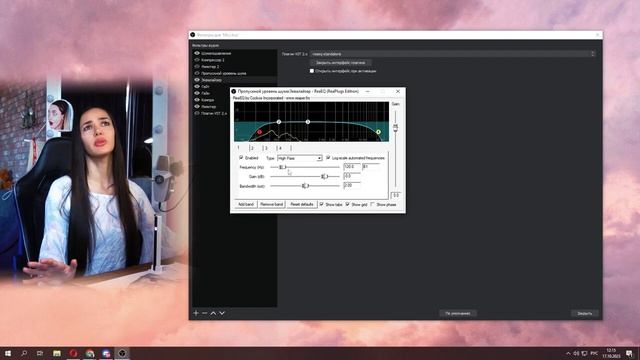Toggle the Show grid checkbox
The image size is (640, 360).
pyautogui.click(x=347, y=204)
